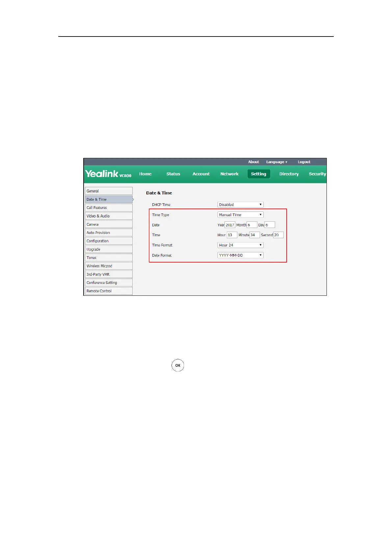Click the Time Format label
The image size is (392, 554).
click(162, 245)
